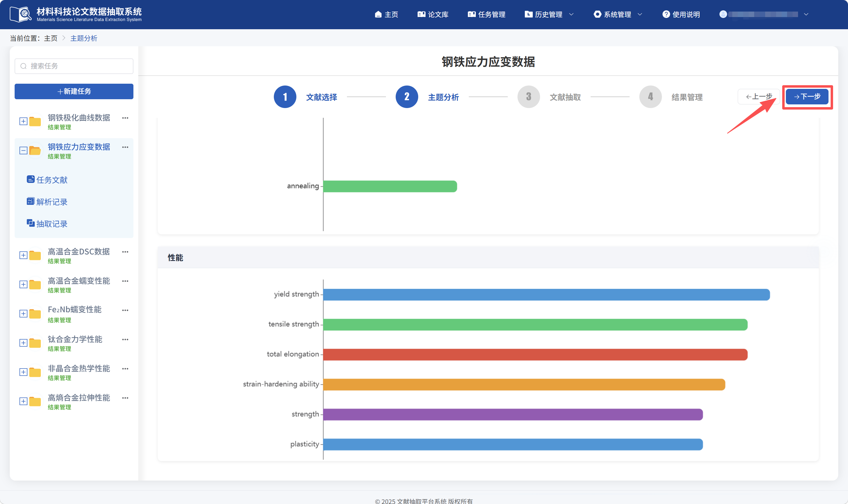The image size is (848, 504).
Task: Select the 高熵合金拉伸性能 task name
Action: (79, 397)
